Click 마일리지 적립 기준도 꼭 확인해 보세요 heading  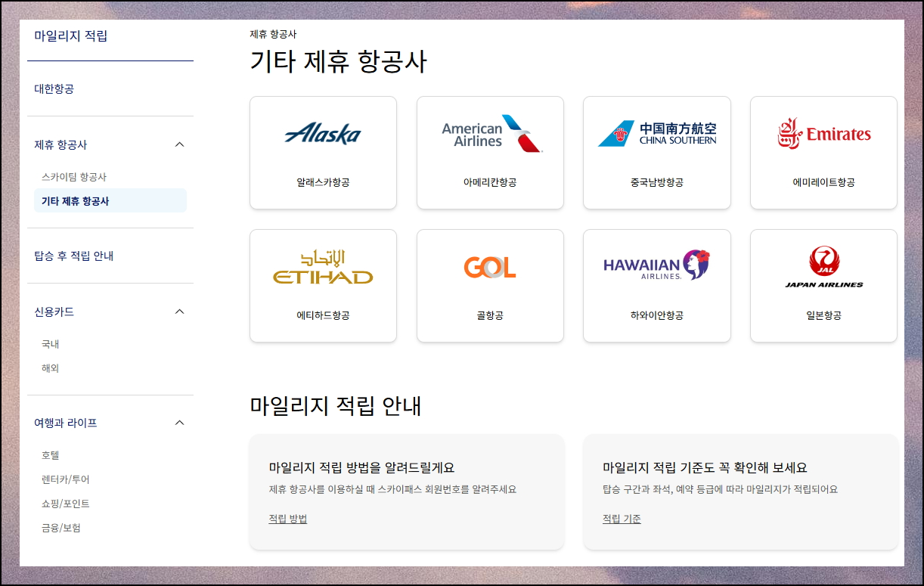pyautogui.click(x=705, y=467)
